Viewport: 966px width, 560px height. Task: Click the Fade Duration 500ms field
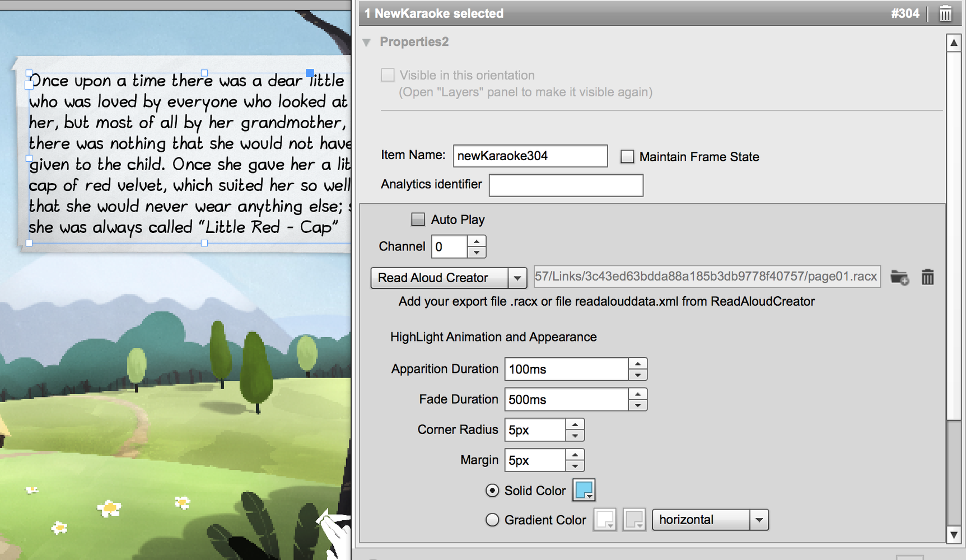[x=566, y=399]
